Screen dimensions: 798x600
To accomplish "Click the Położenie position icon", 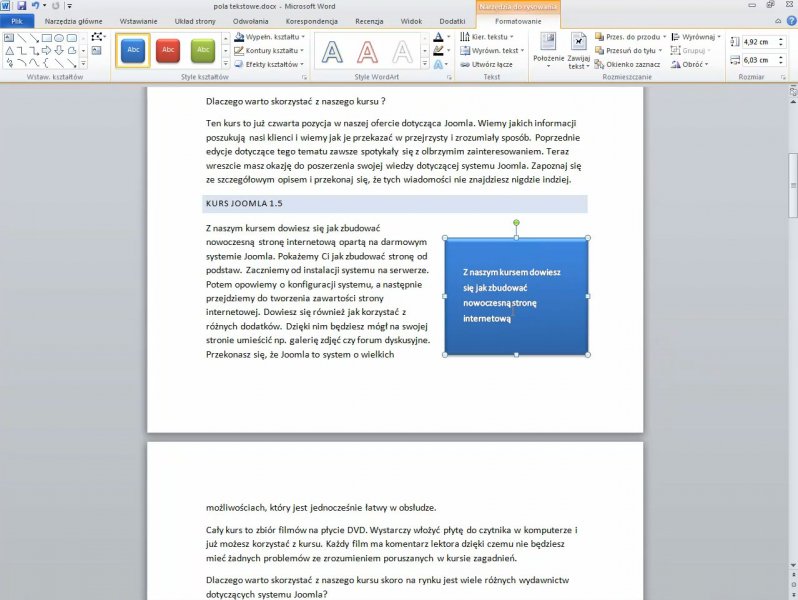I will click(548, 49).
